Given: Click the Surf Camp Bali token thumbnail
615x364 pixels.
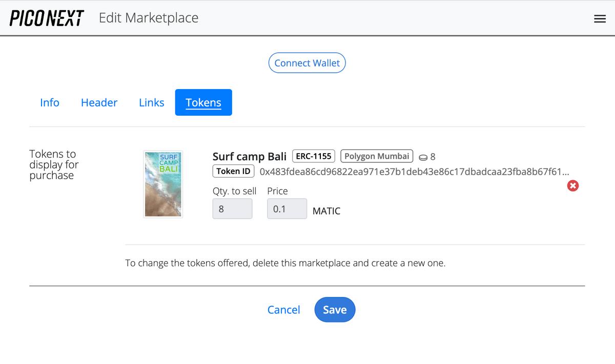Looking at the screenshot, I should coord(163,184).
